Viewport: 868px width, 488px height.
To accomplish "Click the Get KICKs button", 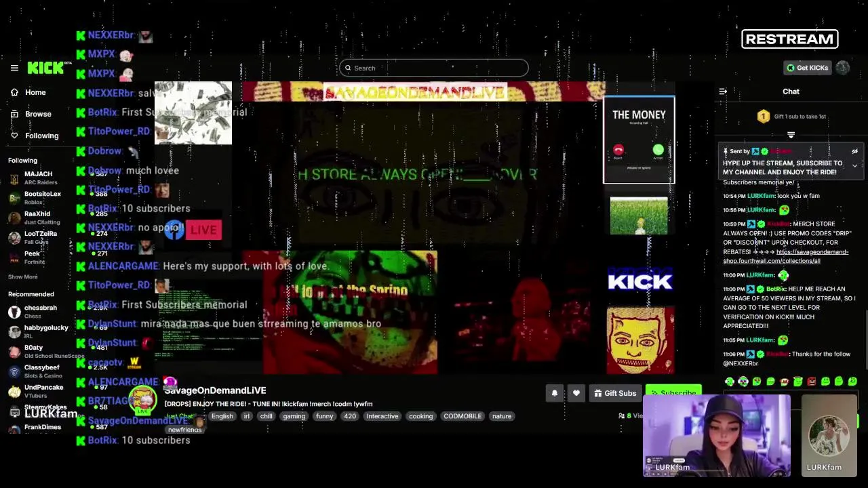I will [807, 68].
